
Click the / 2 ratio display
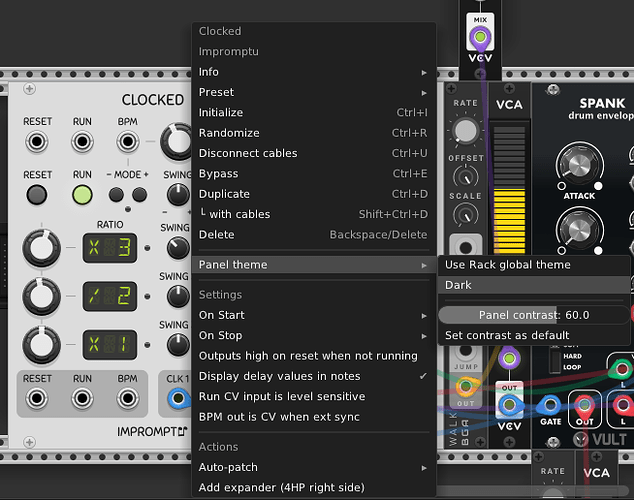tap(110, 296)
